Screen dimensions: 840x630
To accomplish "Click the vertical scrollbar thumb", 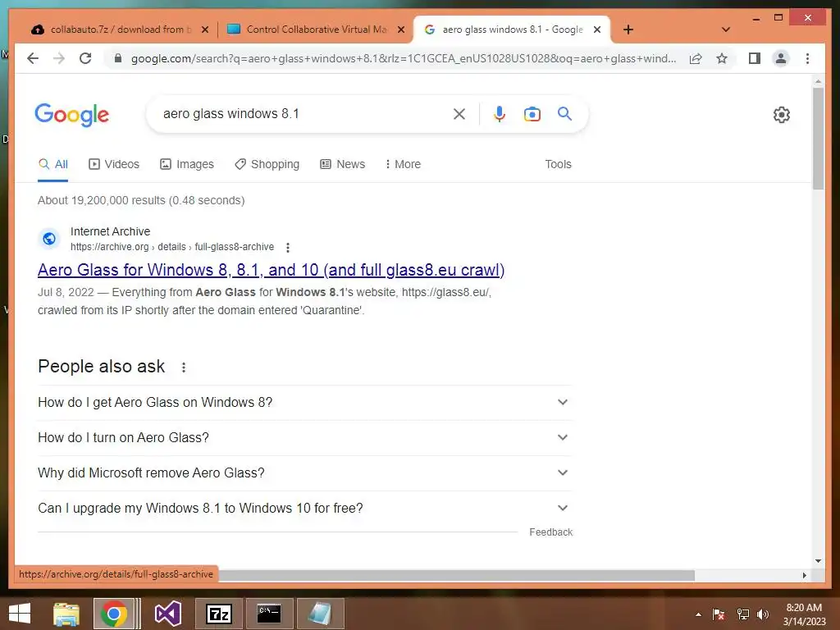I will coord(818,138).
